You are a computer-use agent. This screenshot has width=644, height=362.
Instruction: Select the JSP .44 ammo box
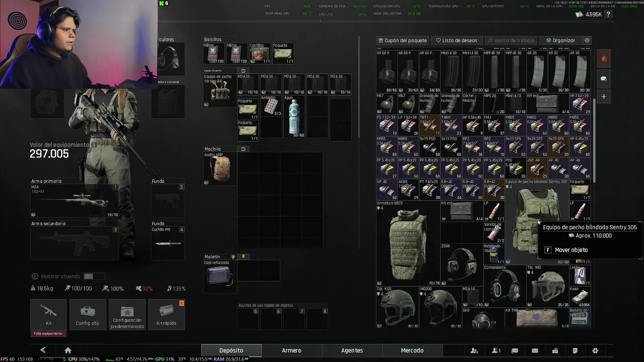[536, 168]
